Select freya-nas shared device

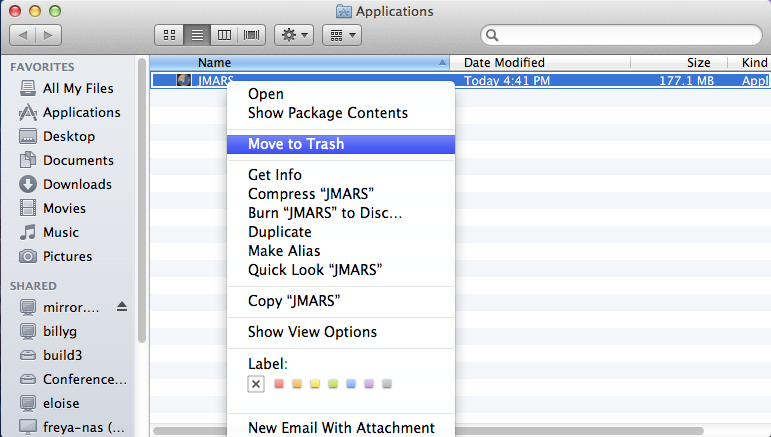(72, 427)
